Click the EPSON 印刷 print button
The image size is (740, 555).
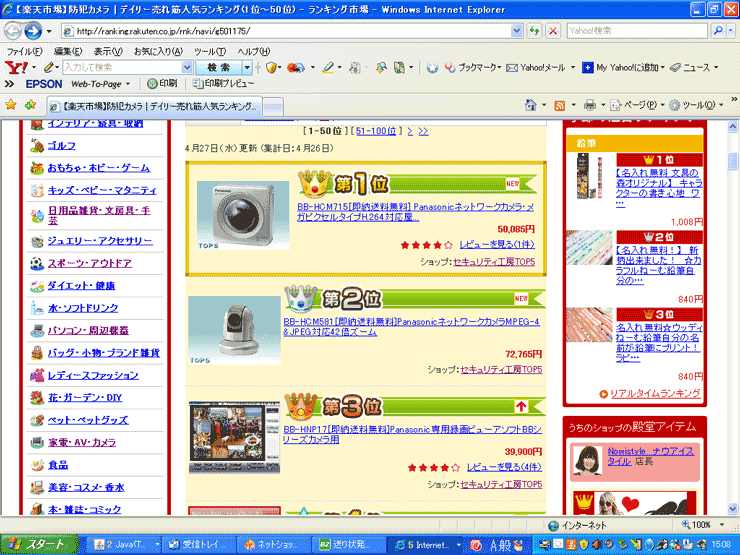click(x=162, y=84)
